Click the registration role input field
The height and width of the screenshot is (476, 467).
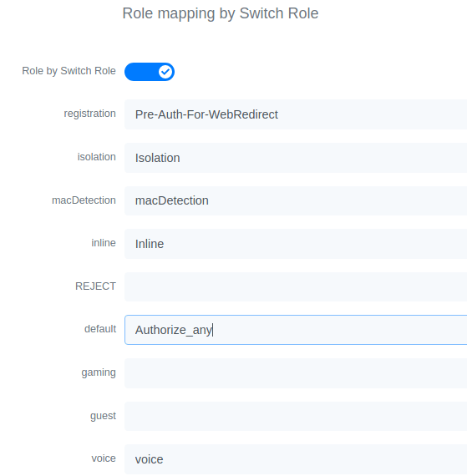pos(296,114)
